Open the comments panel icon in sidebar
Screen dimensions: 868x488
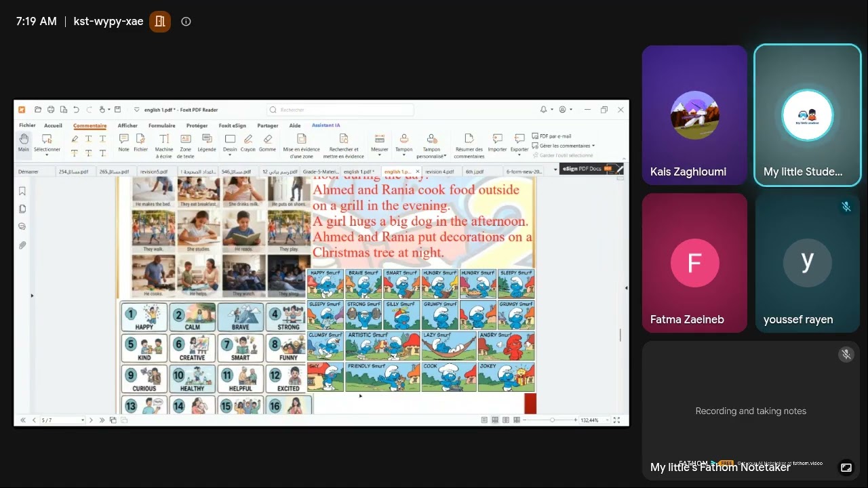click(x=22, y=227)
